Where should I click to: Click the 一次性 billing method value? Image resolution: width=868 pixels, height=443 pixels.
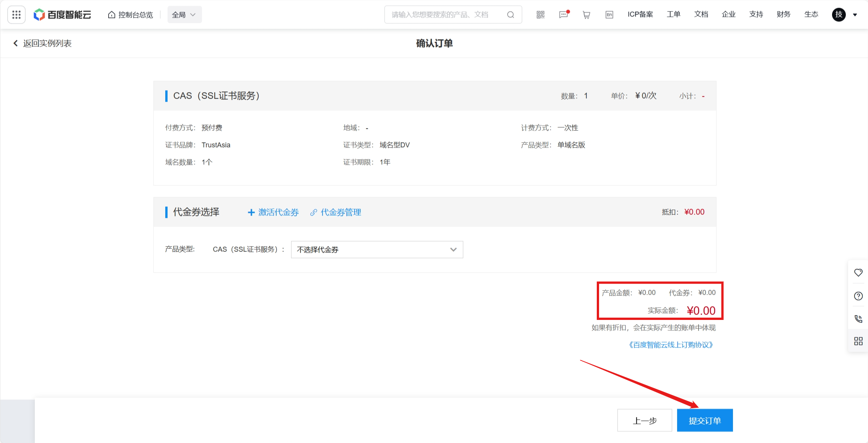pos(568,128)
